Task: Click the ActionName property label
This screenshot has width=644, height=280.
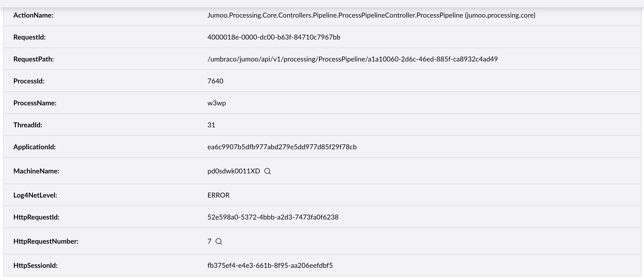Action: (33, 15)
